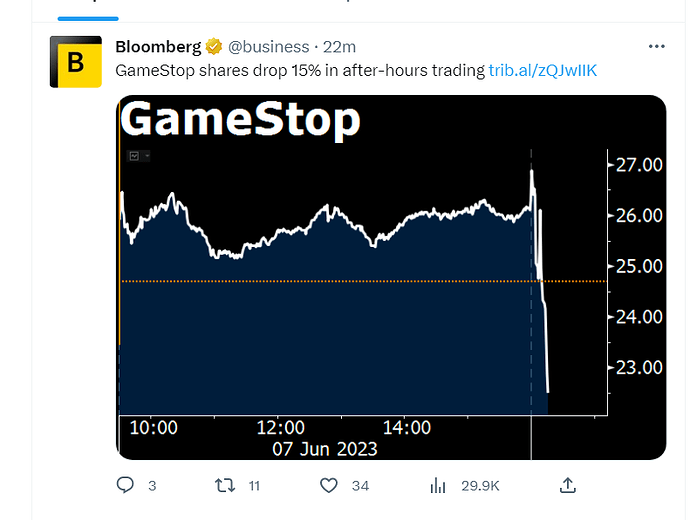Enlarge the GameStop stock chart image
The image size is (690, 520).
pyautogui.click(x=391, y=277)
